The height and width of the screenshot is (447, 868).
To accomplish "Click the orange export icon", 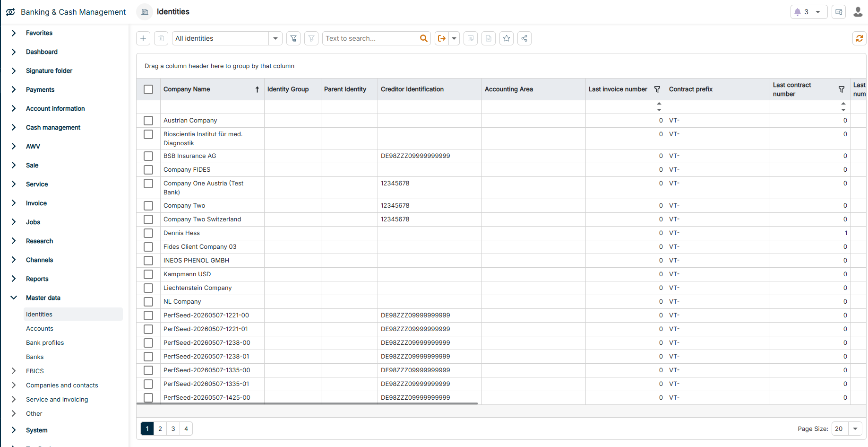I will tap(441, 38).
